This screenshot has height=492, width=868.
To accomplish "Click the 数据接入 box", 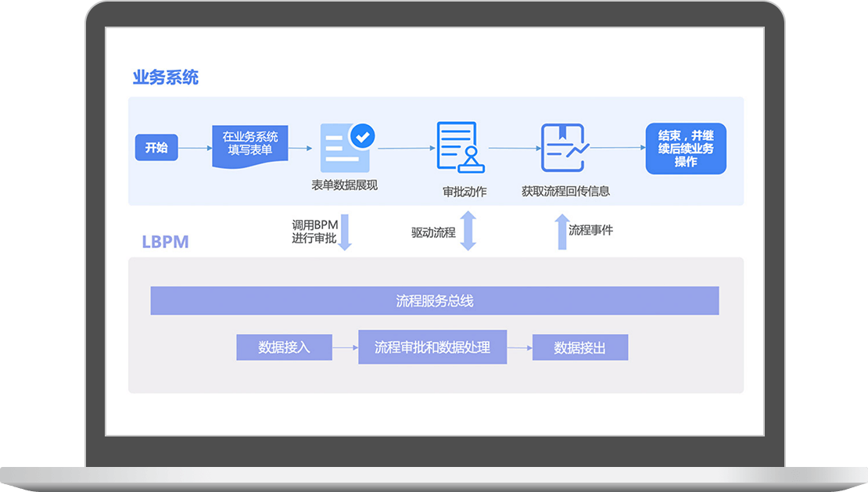I will coord(284,347).
